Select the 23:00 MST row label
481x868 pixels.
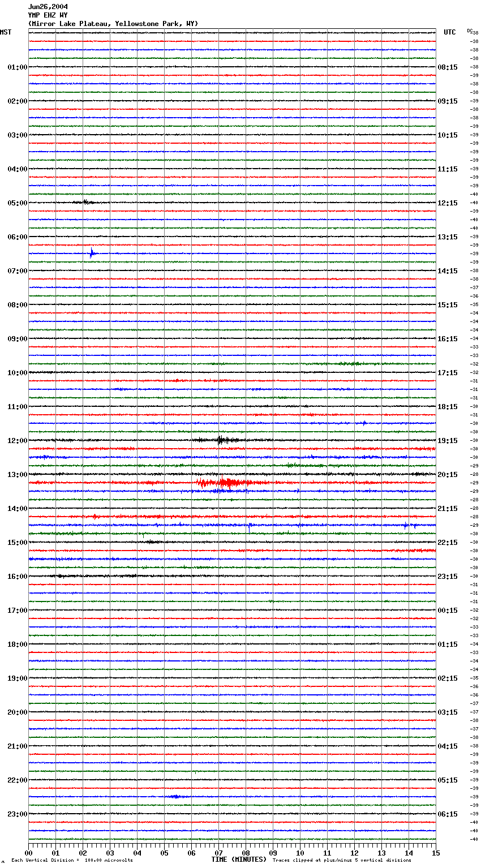pyautogui.click(x=18, y=814)
